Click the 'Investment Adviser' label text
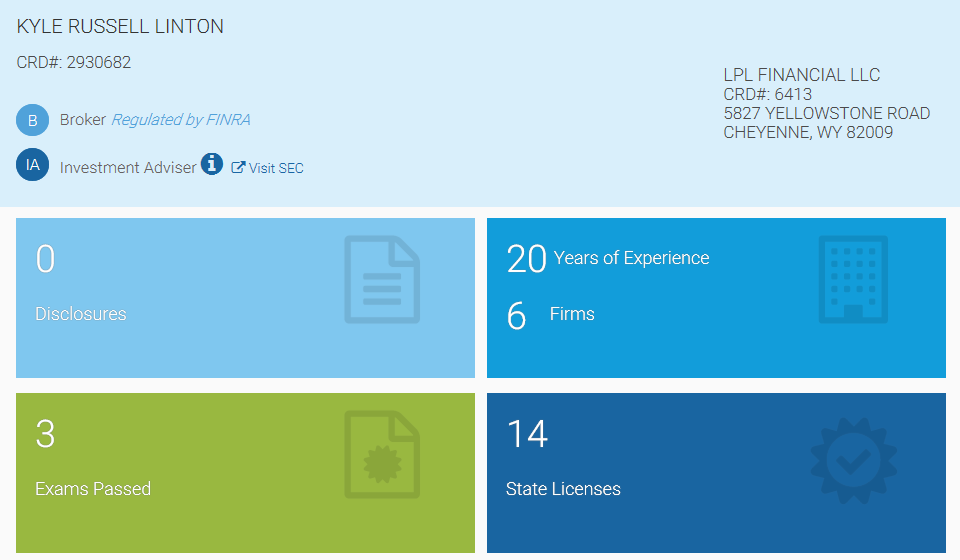Screen dimensions: 960x560 (x=128, y=168)
